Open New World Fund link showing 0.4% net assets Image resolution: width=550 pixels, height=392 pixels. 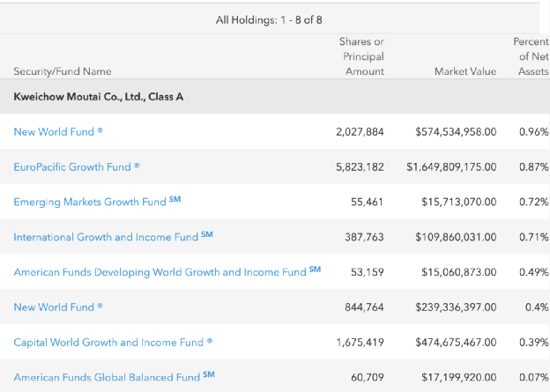(54, 307)
